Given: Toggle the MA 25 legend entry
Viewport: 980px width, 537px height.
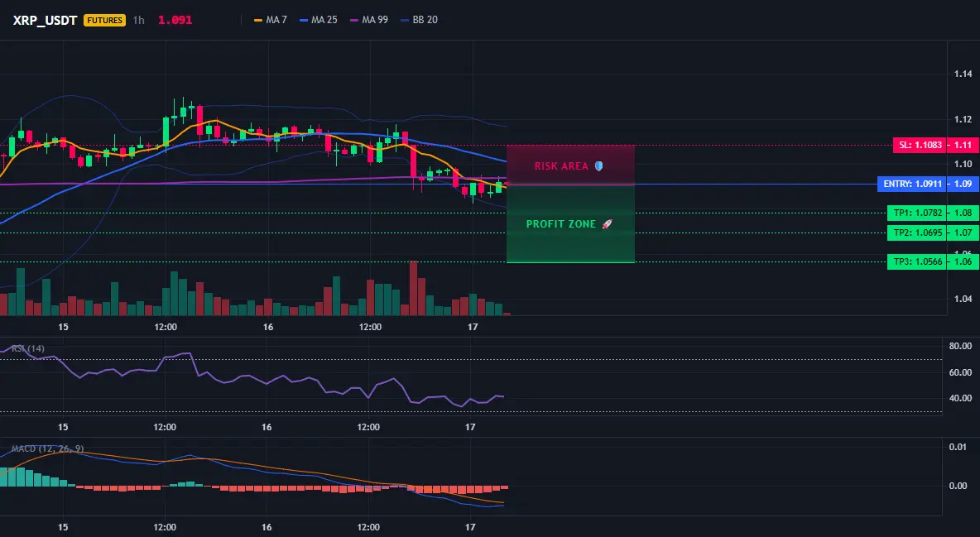Looking at the screenshot, I should 319,20.
